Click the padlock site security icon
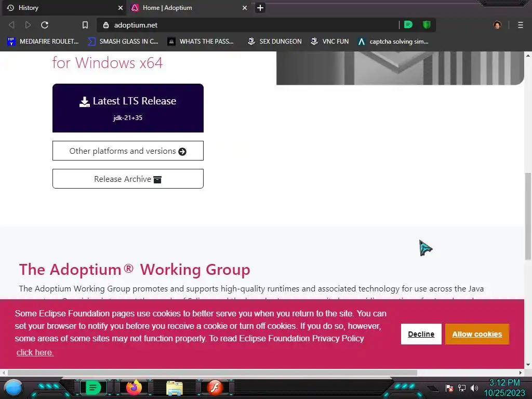Screen dimensions: 532x399 [106, 25]
